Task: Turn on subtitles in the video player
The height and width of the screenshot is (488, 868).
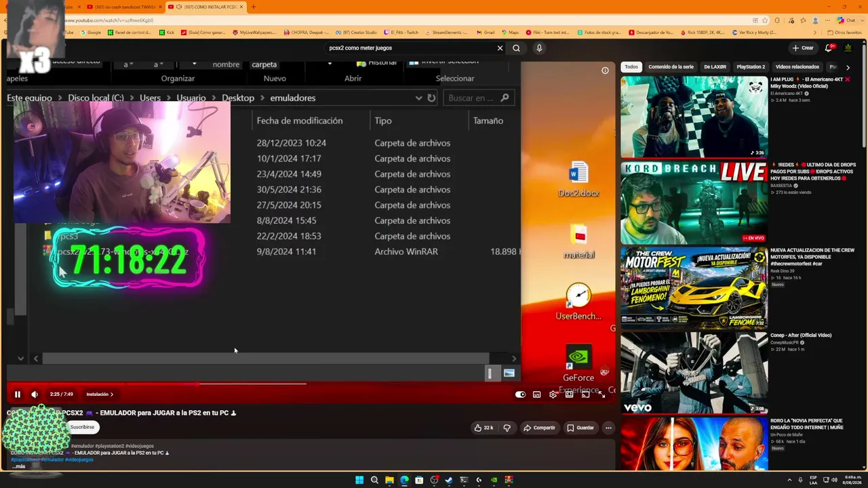Action: pos(536,394)
